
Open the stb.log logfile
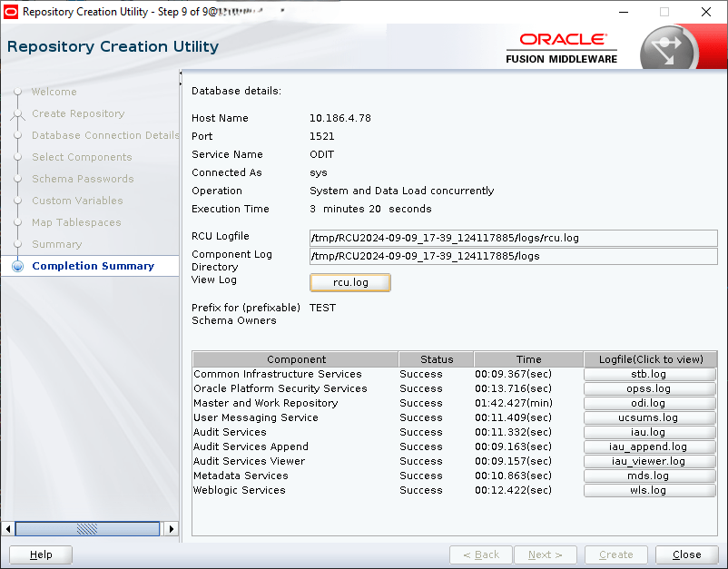pyautogui.click(x=649, y=374)
